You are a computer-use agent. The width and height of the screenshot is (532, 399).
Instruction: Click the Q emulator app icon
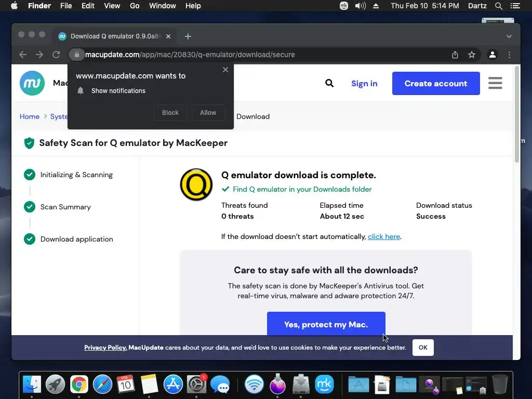click(196, 184)
